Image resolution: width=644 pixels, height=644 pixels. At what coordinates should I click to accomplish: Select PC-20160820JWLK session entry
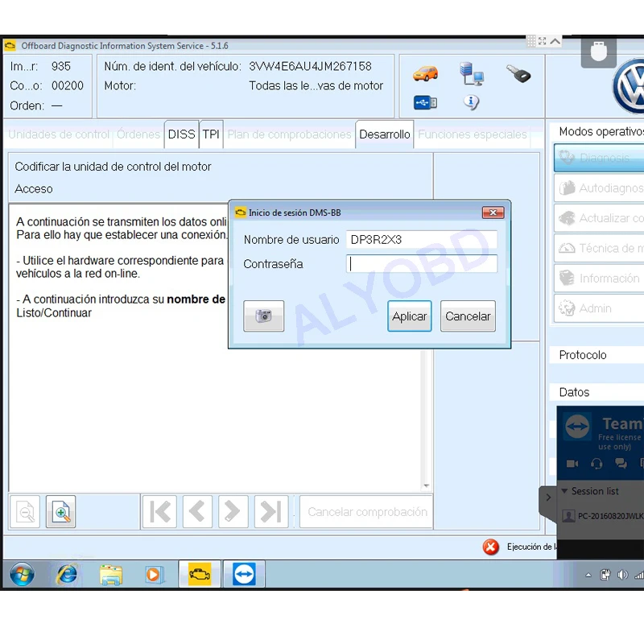[602, 516]
